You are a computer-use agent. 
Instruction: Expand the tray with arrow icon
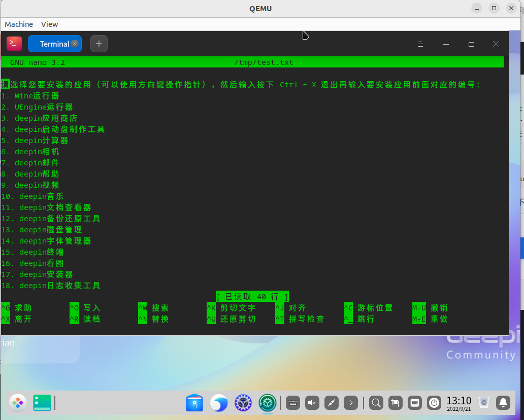(351, 403)
